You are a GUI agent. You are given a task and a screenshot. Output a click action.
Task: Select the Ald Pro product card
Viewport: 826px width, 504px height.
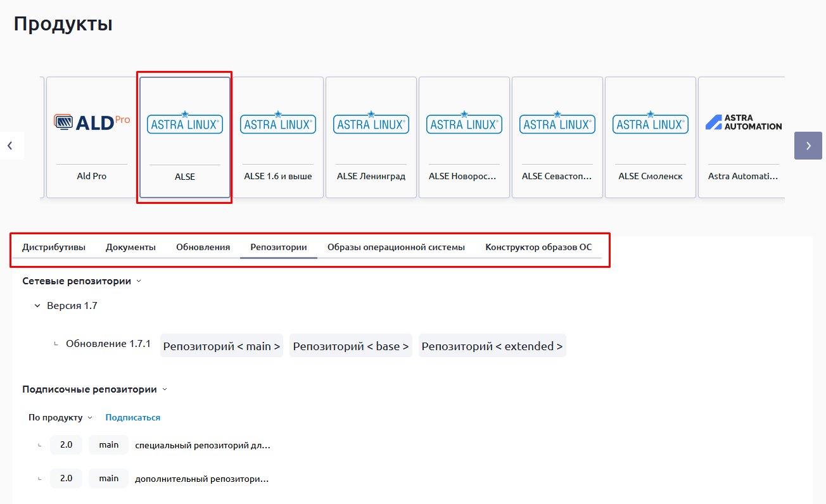click(x=92, y=137)
